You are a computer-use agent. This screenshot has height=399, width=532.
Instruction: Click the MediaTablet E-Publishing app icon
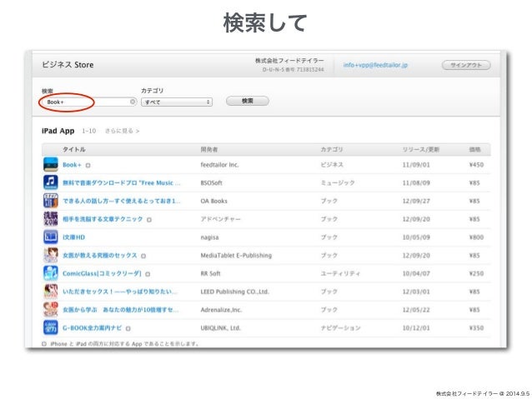click(x=51, y=255)
